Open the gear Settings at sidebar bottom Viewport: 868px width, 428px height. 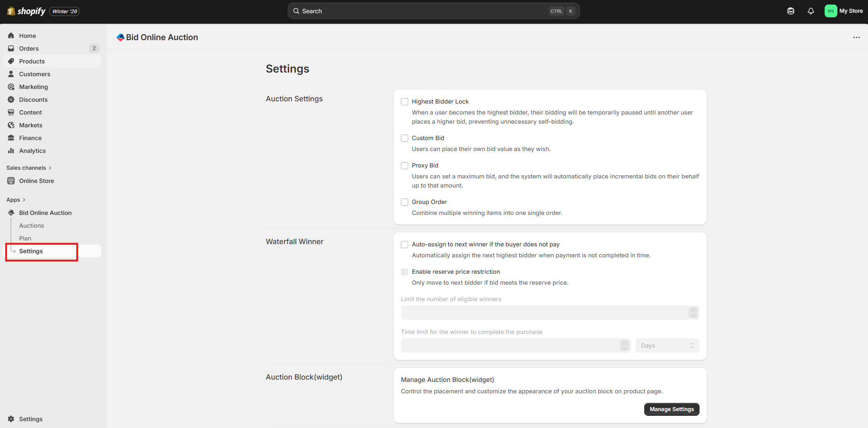[x=11, y=419]
